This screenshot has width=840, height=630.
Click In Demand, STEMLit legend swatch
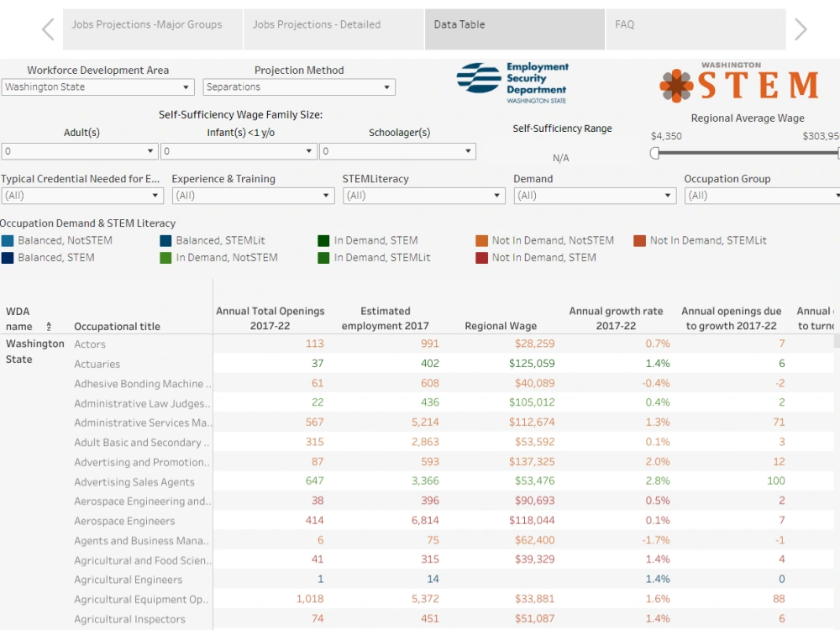tap(323, 258)
